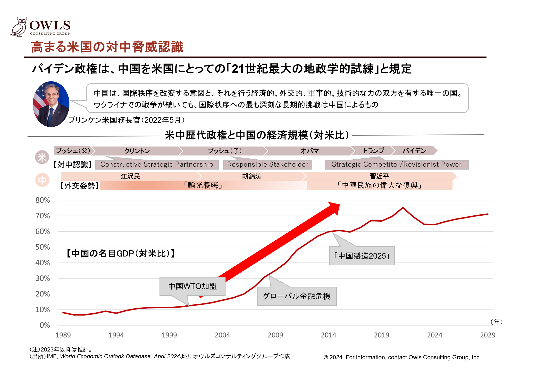Click the 「中華民族の偉大な復興」 bar
Screen dimensions: 537x392
379,186
